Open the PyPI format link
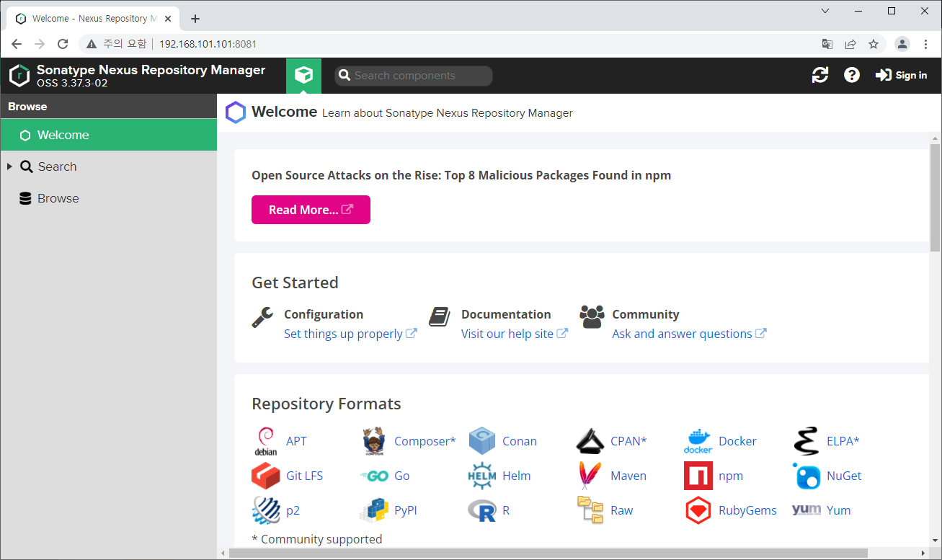The width and height of the screenshot is (942, 560). pyautogui.click(x=406, y=510)
